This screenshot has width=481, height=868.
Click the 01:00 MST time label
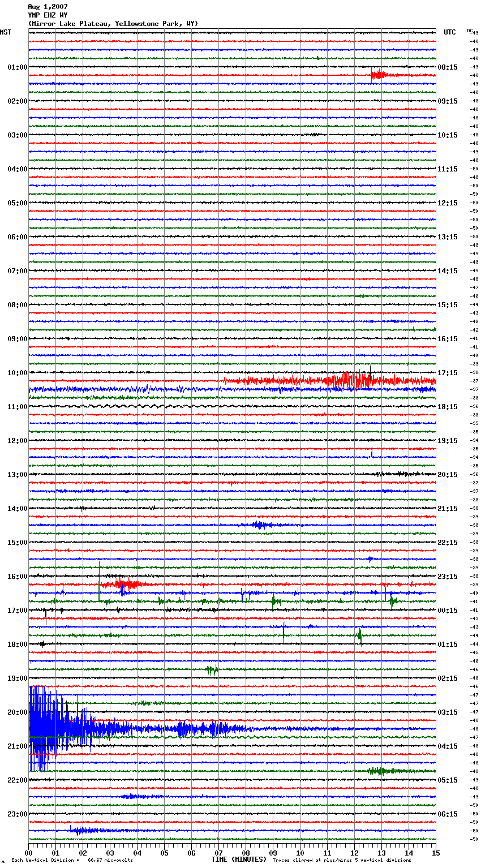[x=17, y=67]
